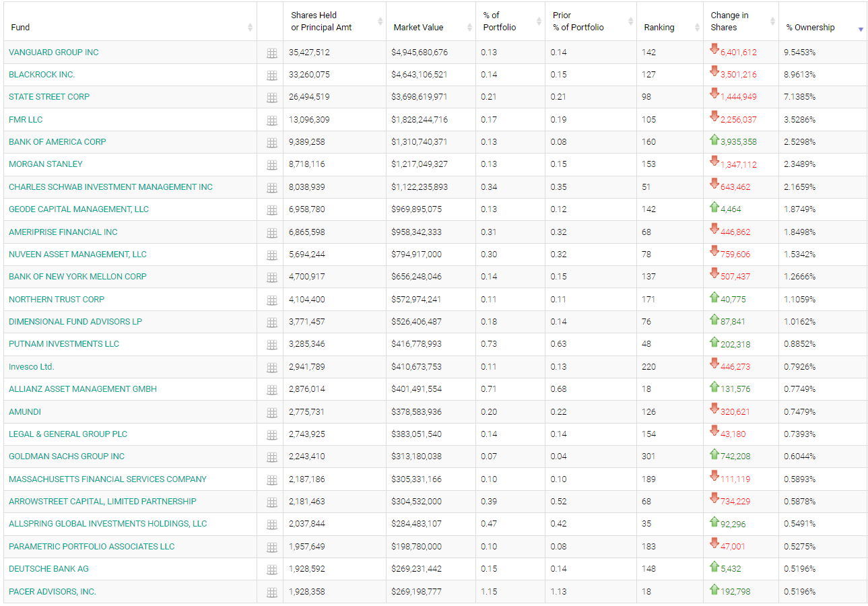Open FMR LLC fund link
The height and width of the screenshot is (606, 868).
(x=26, y=120)
